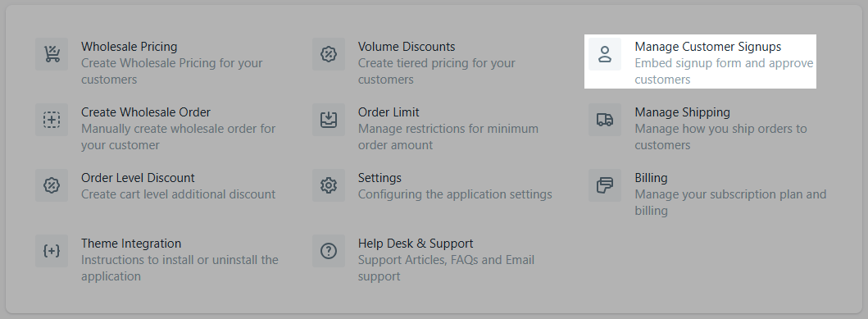The width and height of the screenshot is (868, 319).
Task: Click the Wholesale Pricing cart icon
Action: pyautogui.click(x=52, y=54)
